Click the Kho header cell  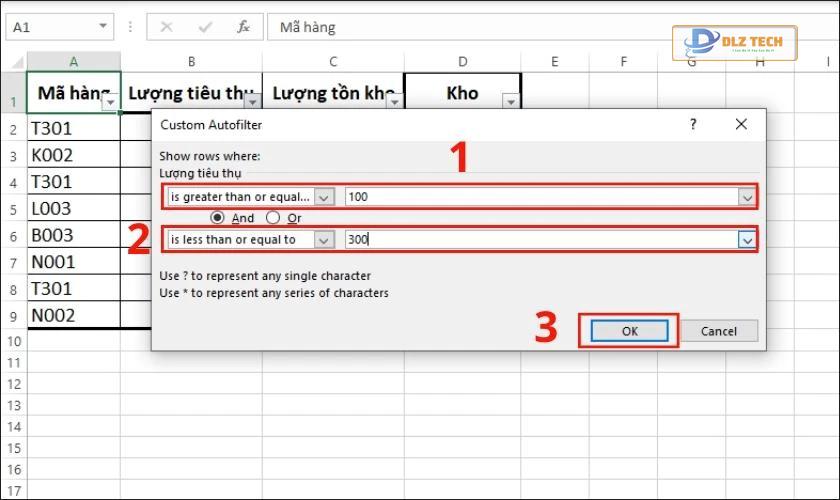462,93
